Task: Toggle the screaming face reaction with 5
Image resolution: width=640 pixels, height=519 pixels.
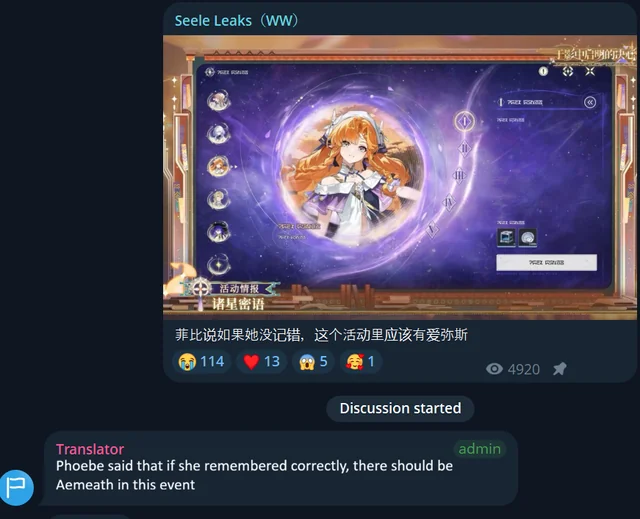Action: point(313,362)
